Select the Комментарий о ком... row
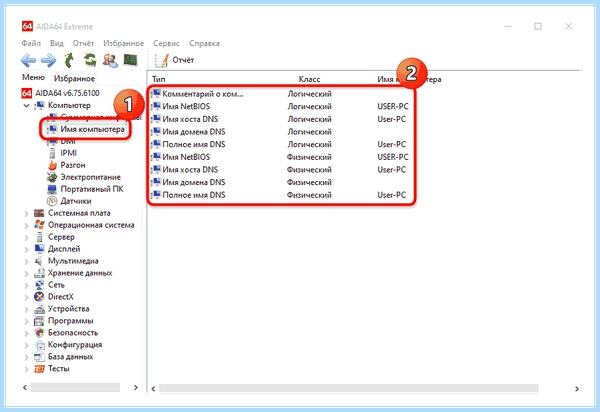This screenshot has height=412, width=600. point(281,94)
